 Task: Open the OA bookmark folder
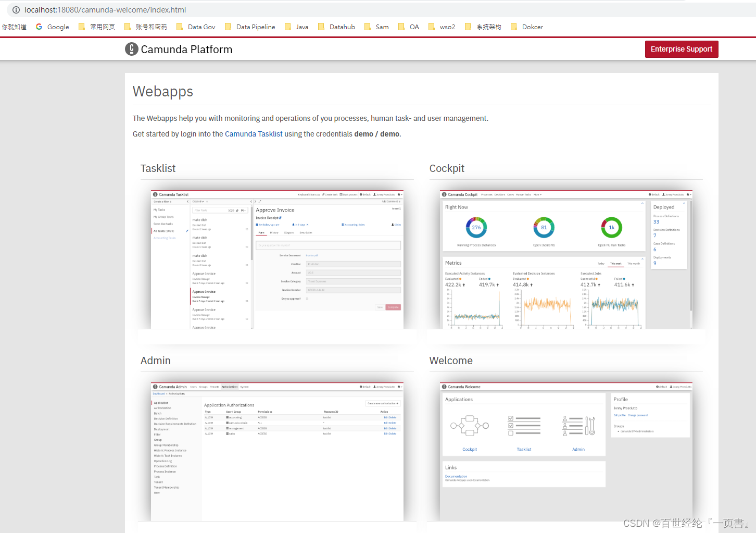[409, 27]
